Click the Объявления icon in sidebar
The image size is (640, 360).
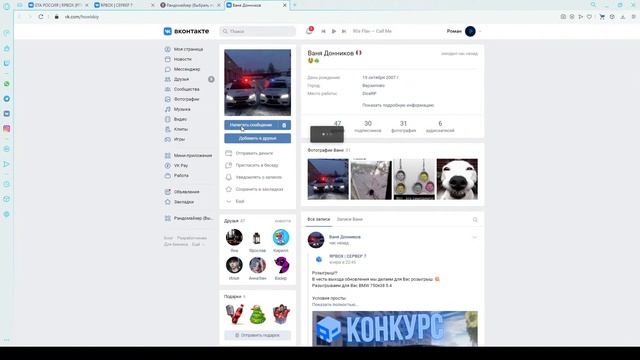(167, 192)
